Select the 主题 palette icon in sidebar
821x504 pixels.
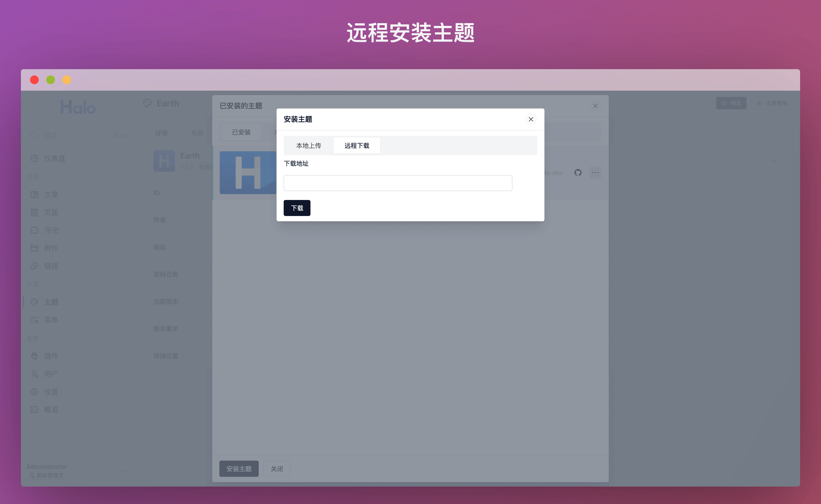click(x=34, y=302)
